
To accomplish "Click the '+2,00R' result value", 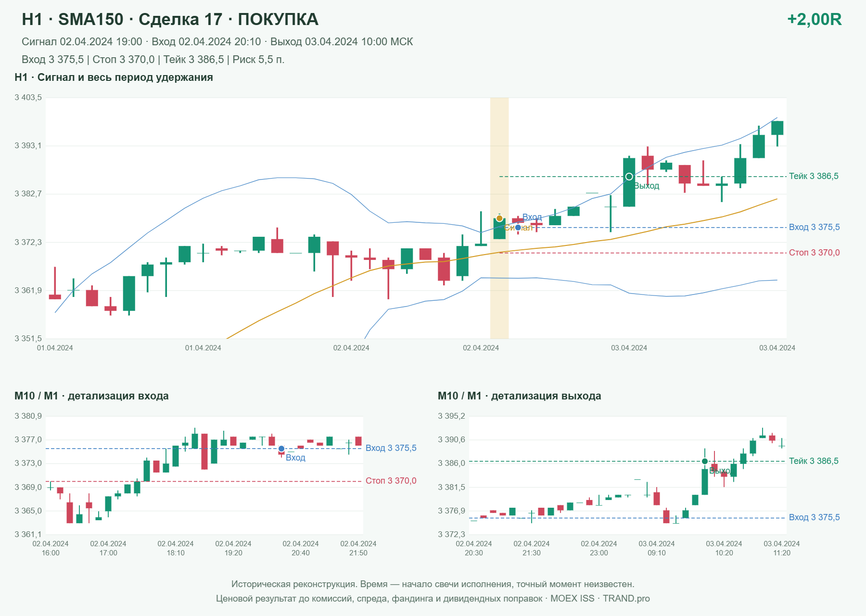I will pos(814,19).
